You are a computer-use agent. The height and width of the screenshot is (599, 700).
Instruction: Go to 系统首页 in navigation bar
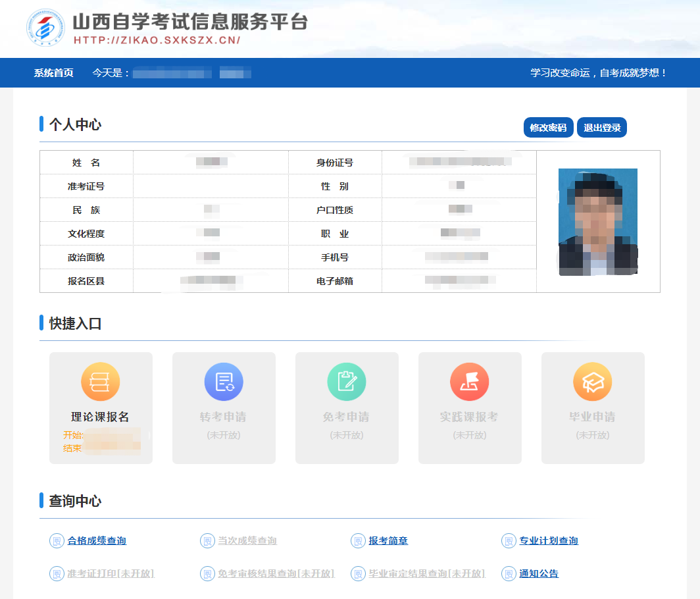(x=54, y=73)
